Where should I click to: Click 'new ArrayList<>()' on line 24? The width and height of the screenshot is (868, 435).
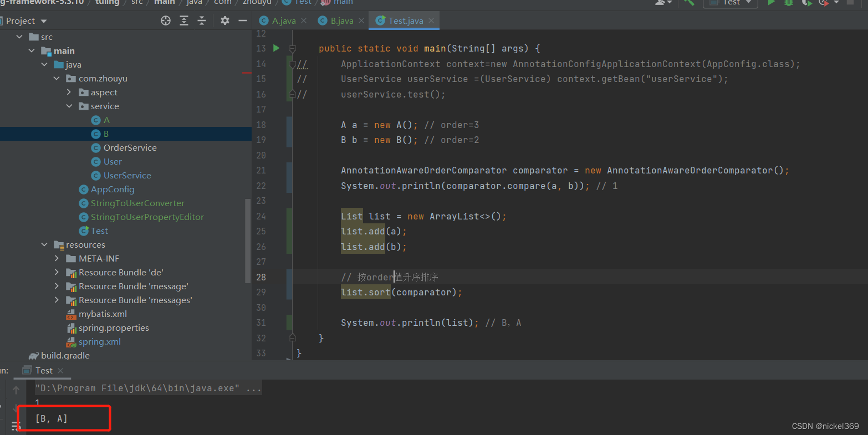tap(454, 217)
